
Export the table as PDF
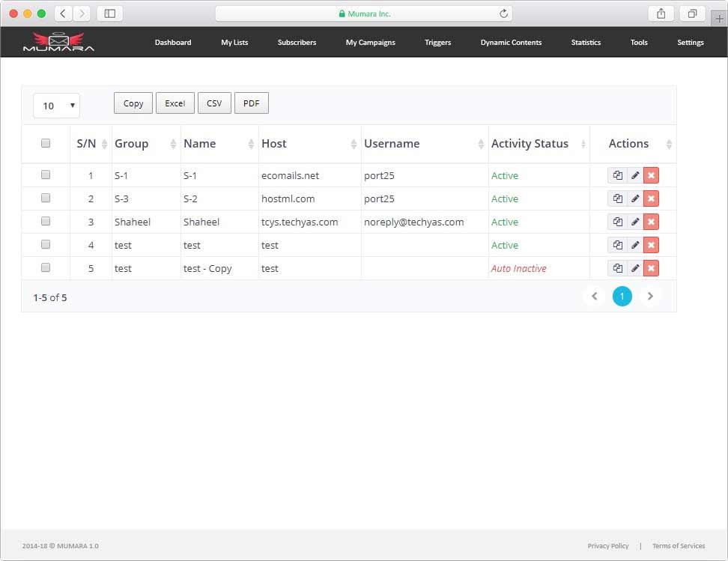[251, 103]
